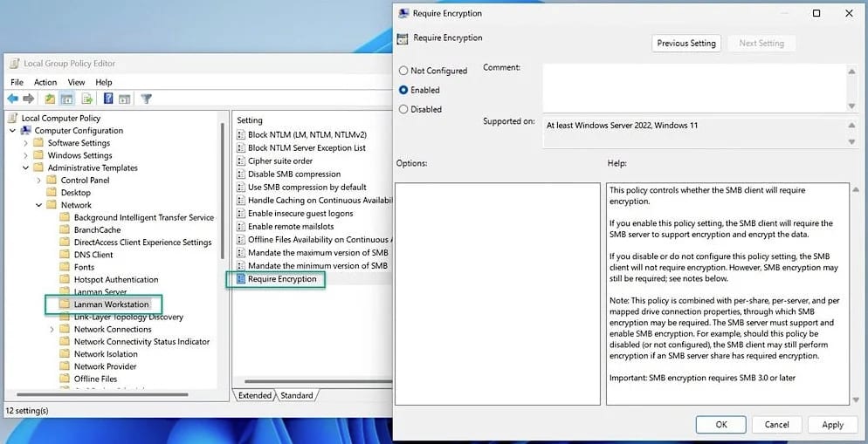
Task: Select the Not Configured radio button
Action: click(x=403, y=71)
